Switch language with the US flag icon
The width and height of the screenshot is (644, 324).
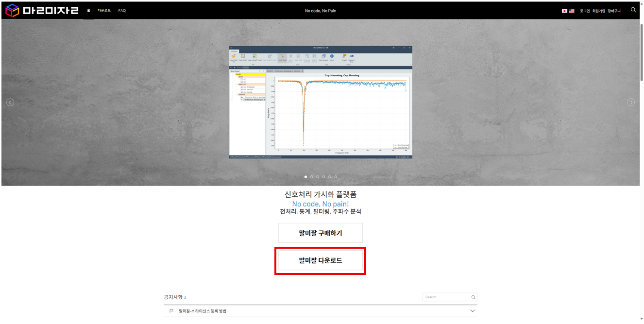click(x=572, y=11)
